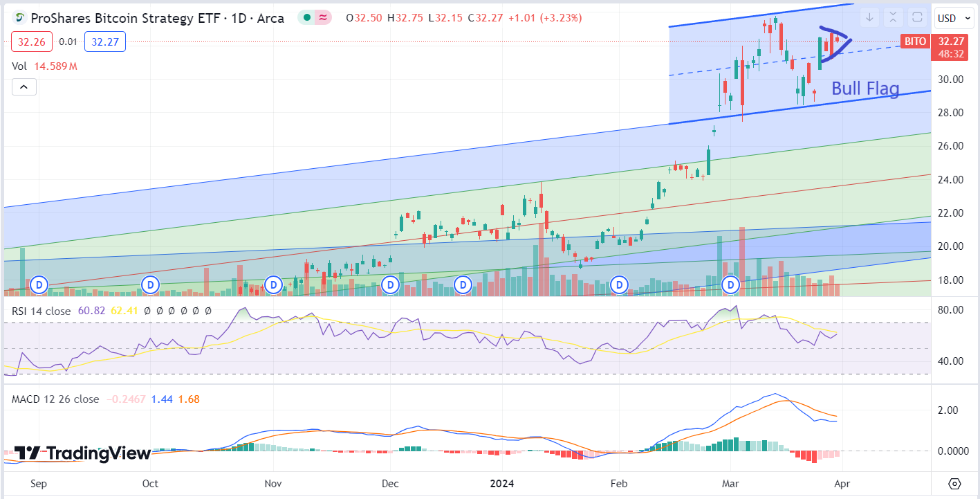The width and height of the screenshot is (980, 499).
Task: Click the red 32.26 sell price button
Action: [32, 42]
